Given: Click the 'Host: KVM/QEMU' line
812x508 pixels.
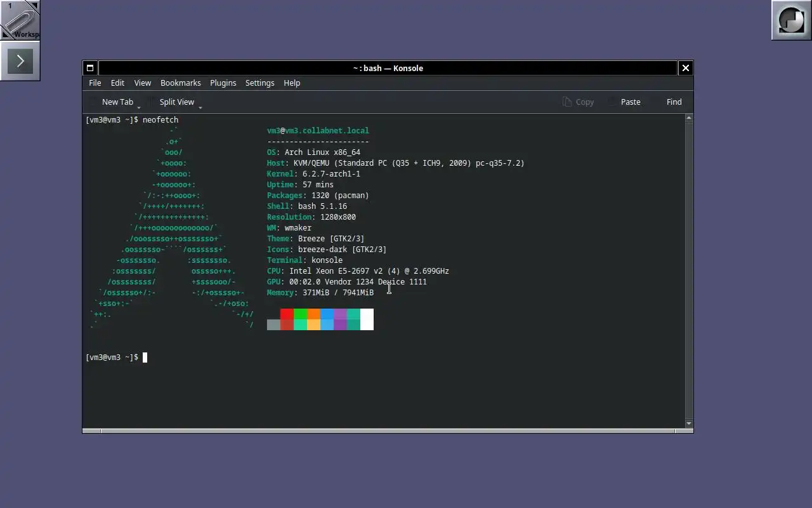Looking at the screenshot, I should [396, 163].
